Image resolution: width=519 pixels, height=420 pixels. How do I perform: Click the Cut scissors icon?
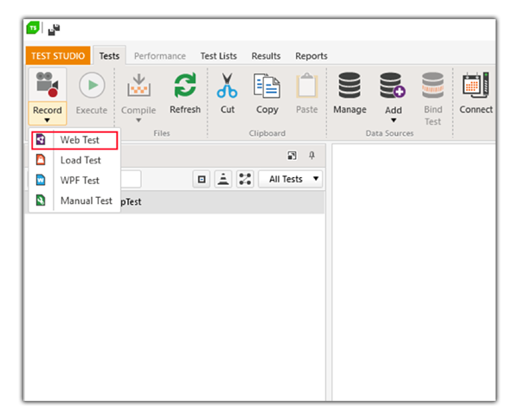[x=227, y=86]
